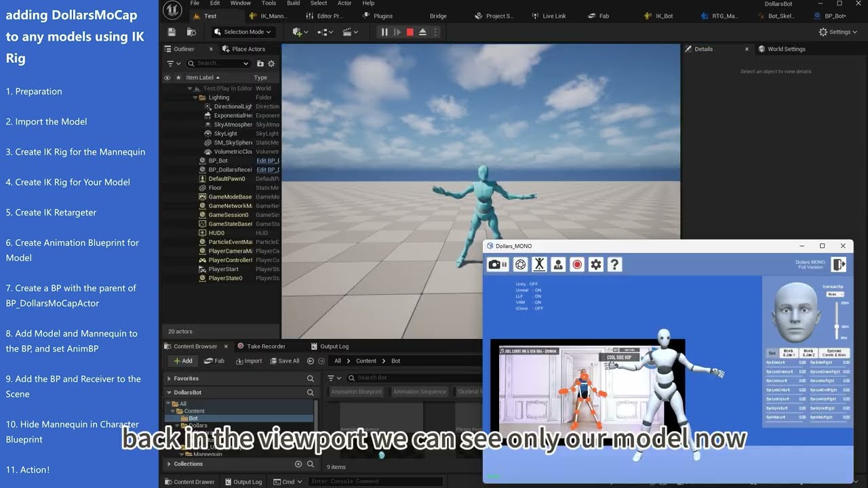The image size is (868, 488).
Task: Open the Content Drawer in status bar
Action: (x=189, y=482)
